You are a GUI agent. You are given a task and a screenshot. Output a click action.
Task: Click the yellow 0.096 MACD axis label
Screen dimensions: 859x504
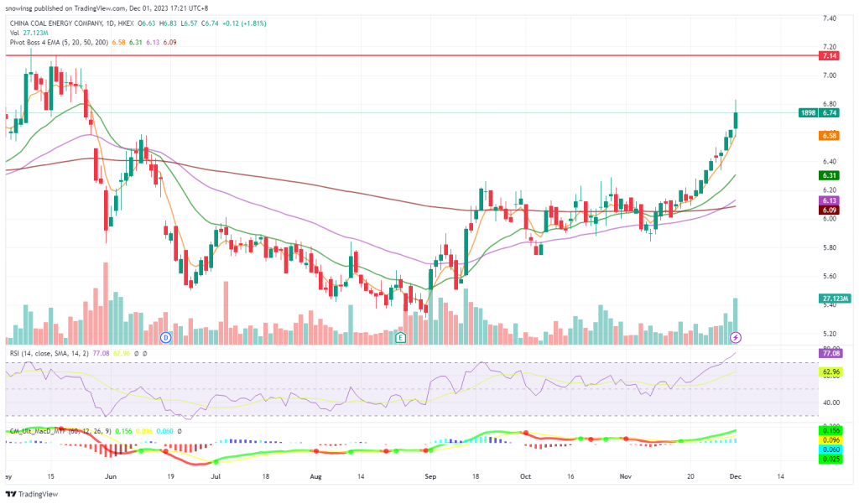[830, 440]
